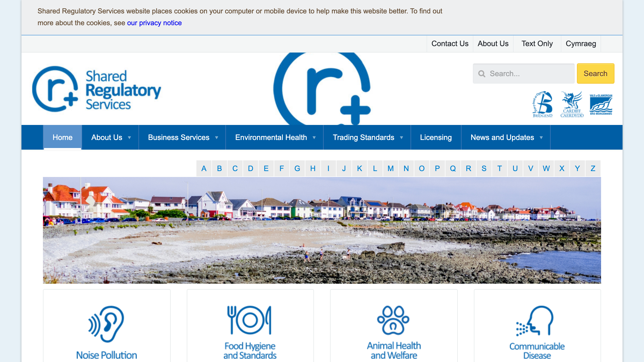644x362 pixels.
Task: Select the Bridgend council logo
Action: pos(543,105)
